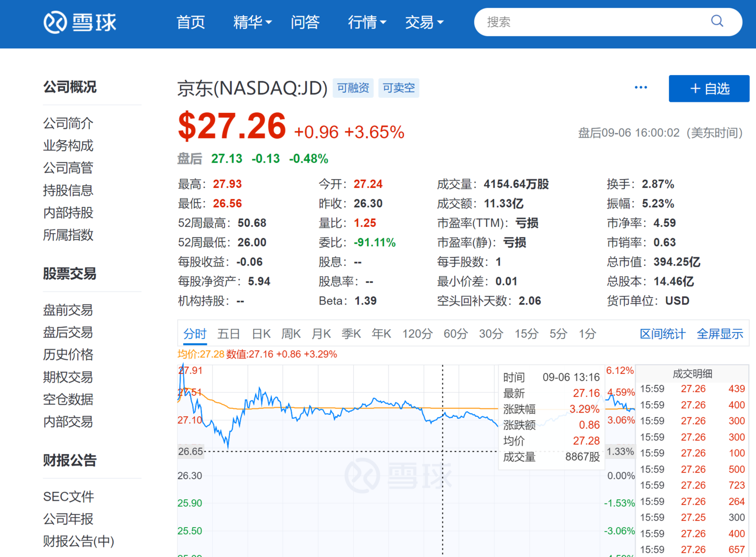Click the plus icon on 自选 button
This screenshot has height=557, width=756.
click(696, 88)
